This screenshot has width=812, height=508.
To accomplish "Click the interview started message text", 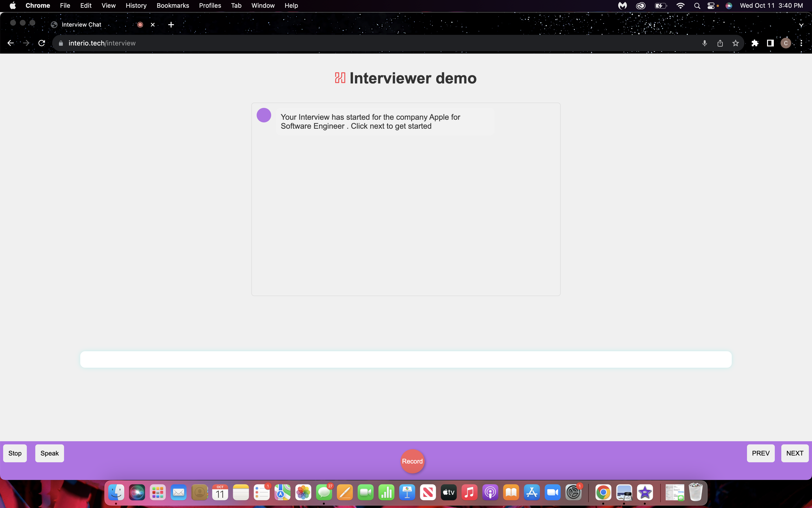I will pyautogui.click(x=370, y=122).
